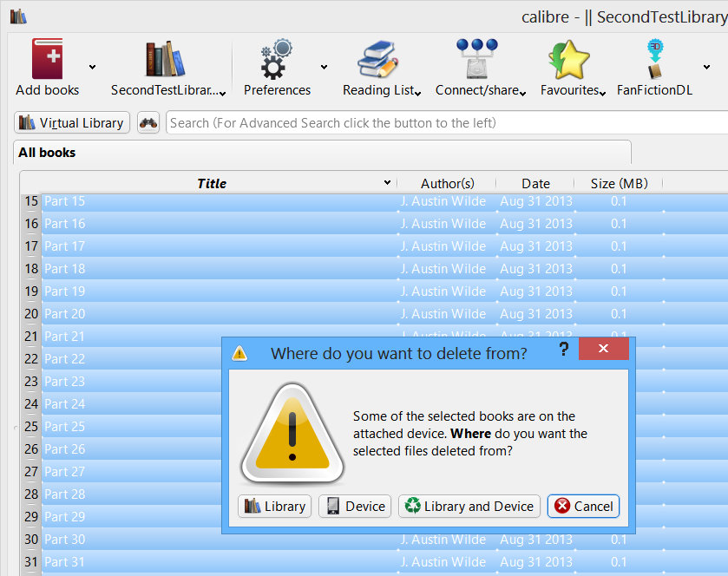Screen dimensions: 728x576
Task: Open the Add books dropdown arrow
Action: pyautogui.click(x=92, y=68)
